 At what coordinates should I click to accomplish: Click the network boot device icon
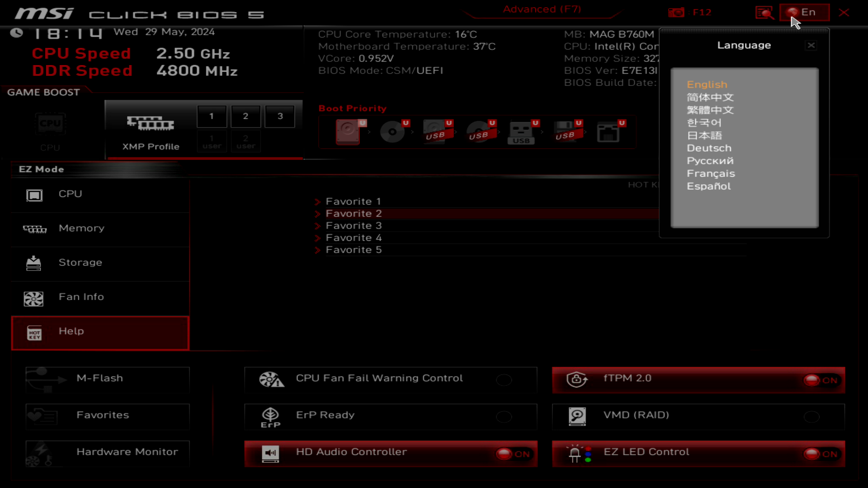pyautogui.click(x=608, y=131)
